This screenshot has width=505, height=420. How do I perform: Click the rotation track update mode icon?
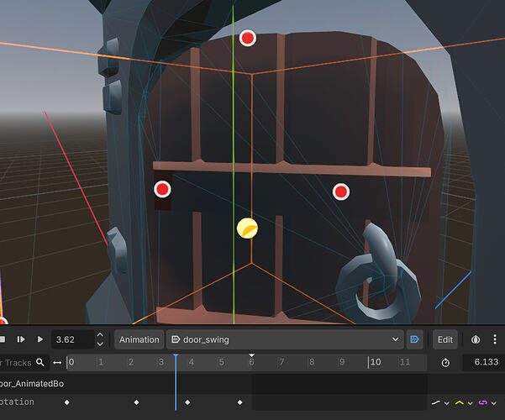pyautogui.click(x=436, y=402)
